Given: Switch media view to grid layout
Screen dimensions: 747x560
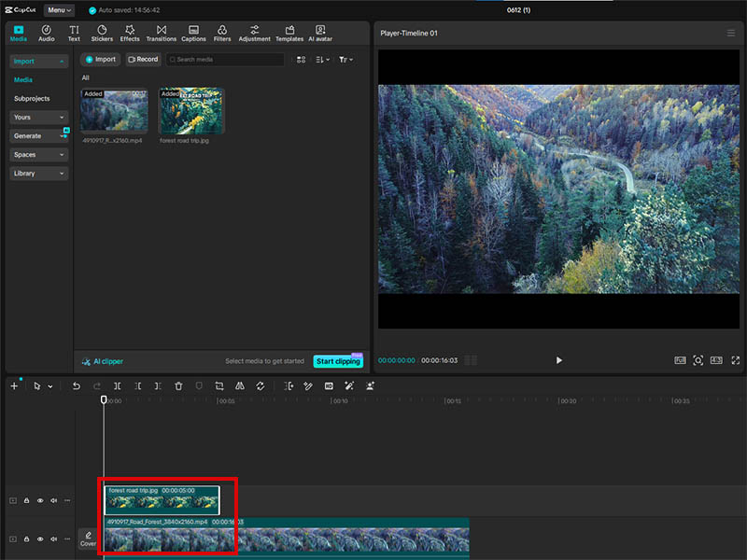Looking at the screenshot, I should (301, 60).
